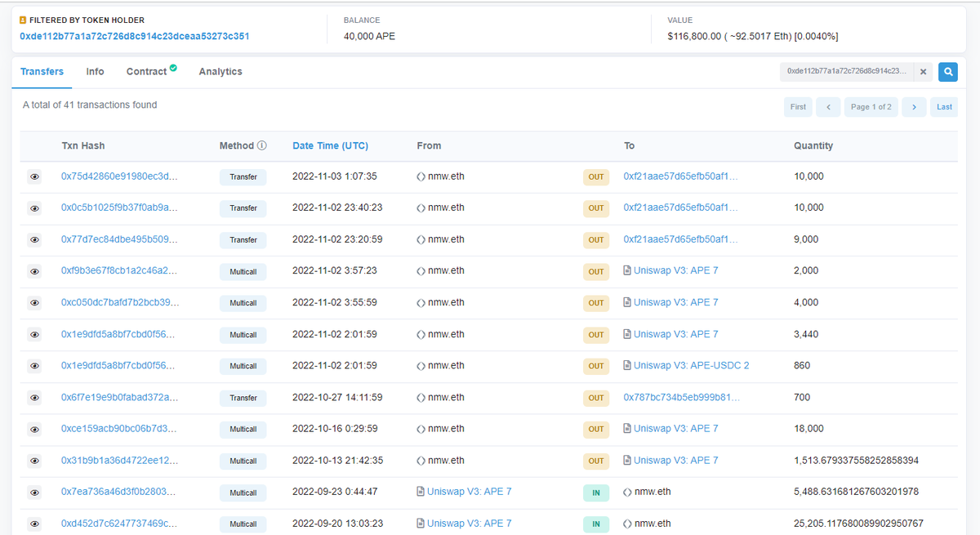Click the Method column info icon
Viewport: 980px width, 535px height.
[262, 146]
